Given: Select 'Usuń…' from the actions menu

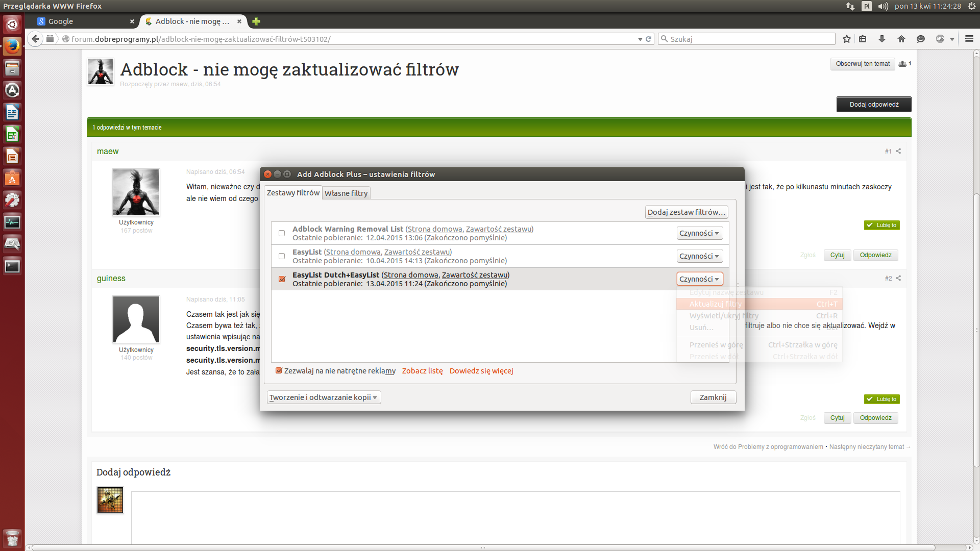Looking at the screenshot, I should coord(759,328).
